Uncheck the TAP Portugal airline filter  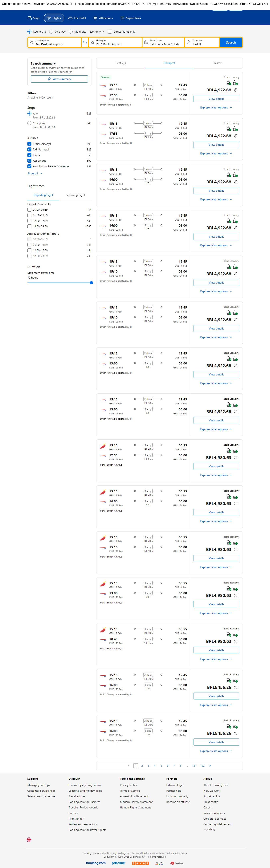29,150
